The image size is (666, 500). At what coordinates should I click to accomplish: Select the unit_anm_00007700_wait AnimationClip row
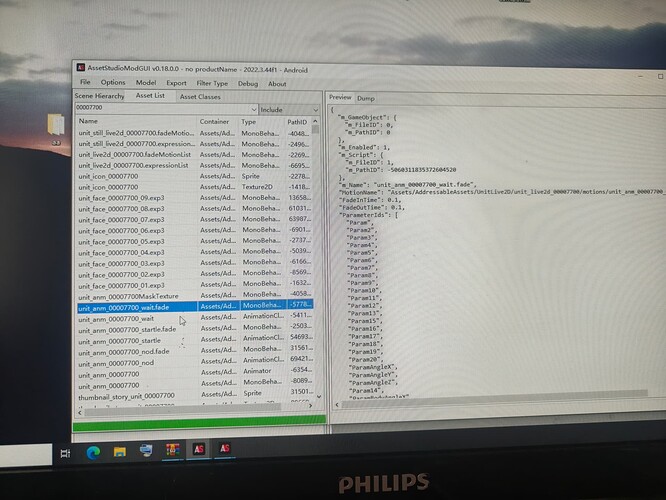tap(195, 318)
